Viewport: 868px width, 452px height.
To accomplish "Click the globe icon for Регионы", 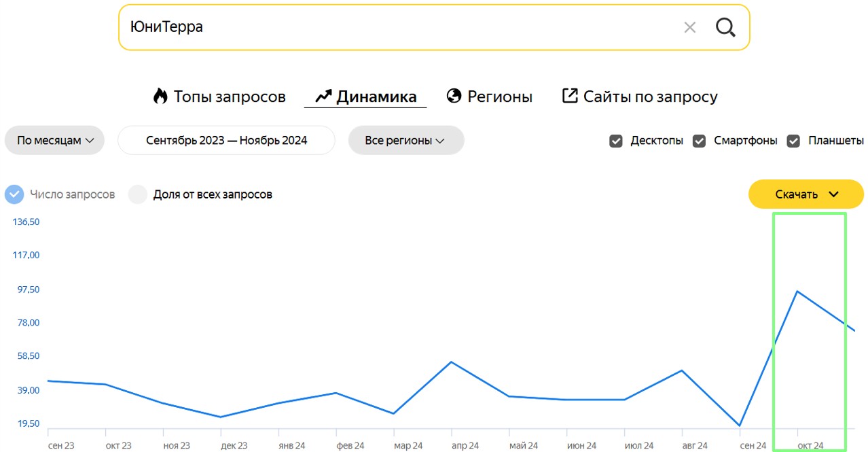I will (x=454, y=97).
